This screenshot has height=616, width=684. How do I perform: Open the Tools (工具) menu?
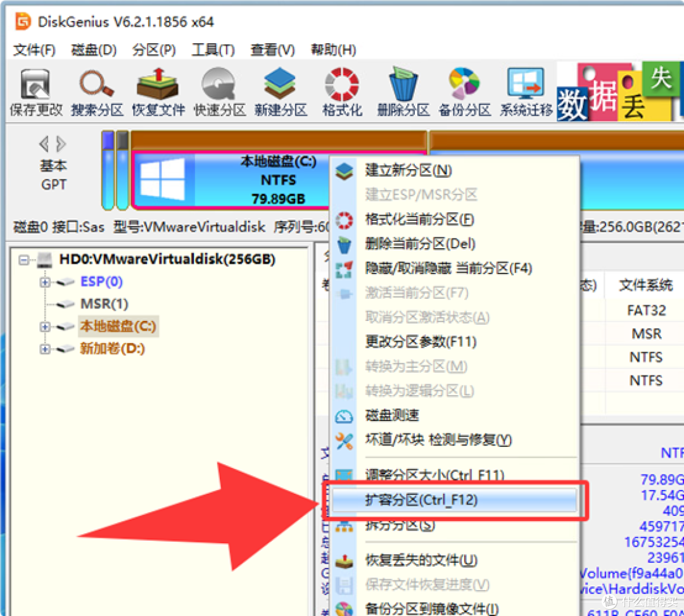click(213, 50)
